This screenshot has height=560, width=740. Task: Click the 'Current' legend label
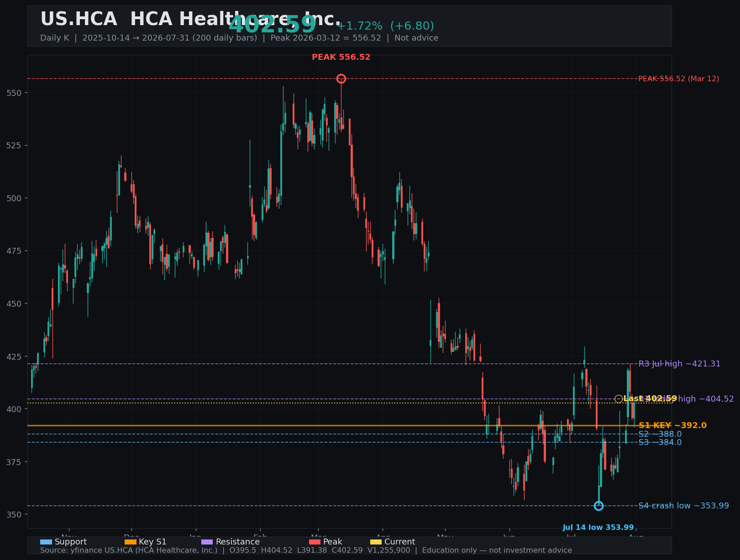(x=400, y=542)
